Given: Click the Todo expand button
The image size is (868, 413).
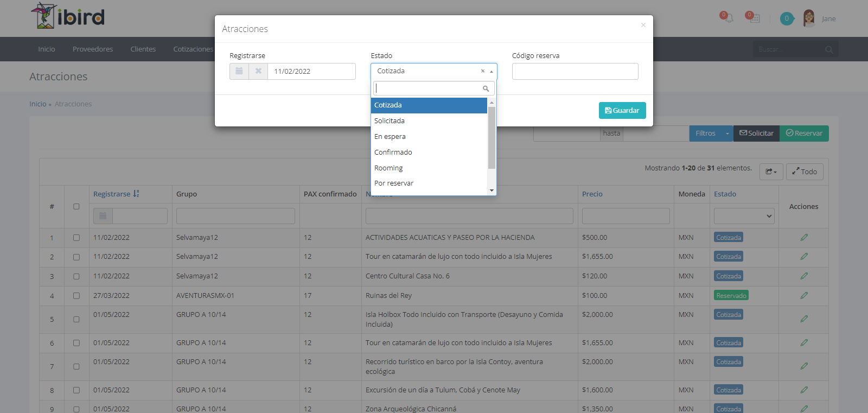Looking at the screenshot, I should coord(805,172).
